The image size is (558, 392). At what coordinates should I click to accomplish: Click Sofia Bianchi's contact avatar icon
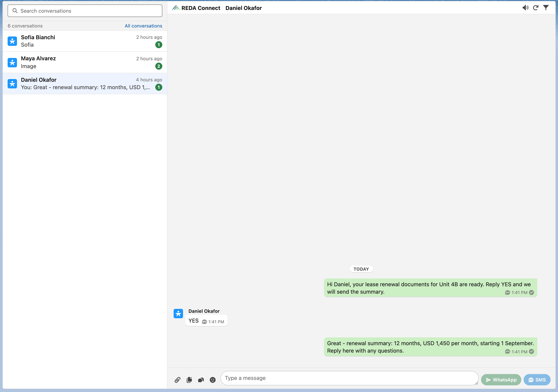point(12,41)
